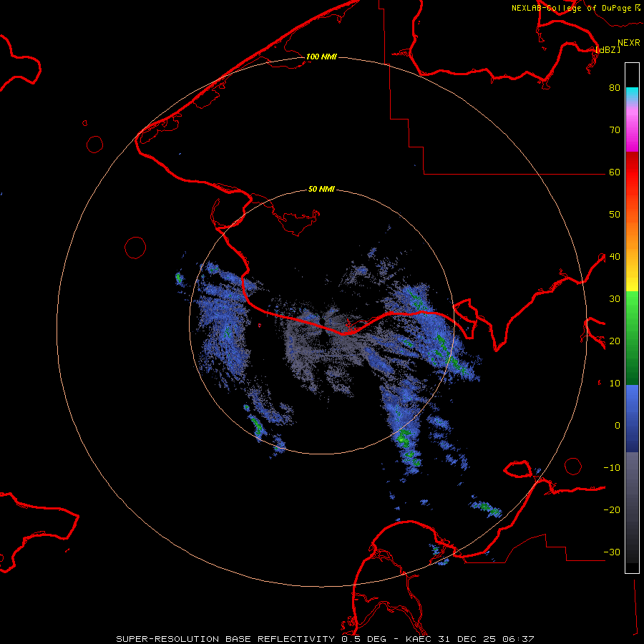Click the -20 value on the color scale

pos(612,510)
